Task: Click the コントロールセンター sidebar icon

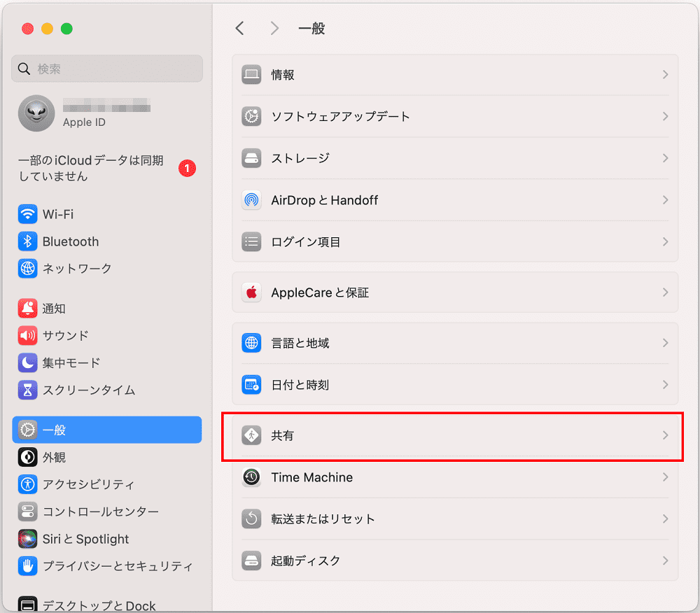Action: [x=28, y=512]
